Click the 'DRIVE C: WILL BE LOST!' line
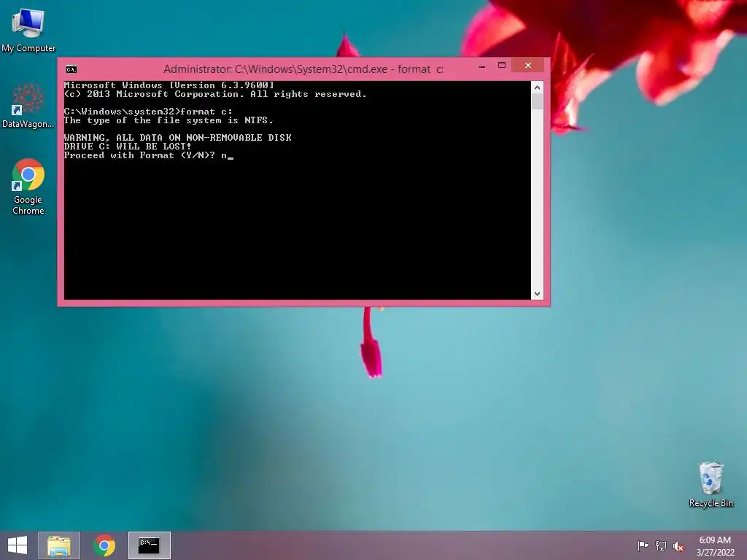747x560 pixels. [x=128, y=146]
